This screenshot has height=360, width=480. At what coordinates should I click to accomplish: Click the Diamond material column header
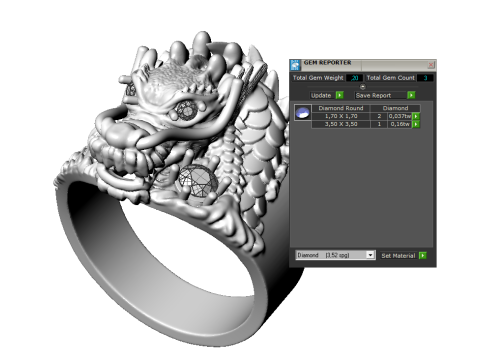395,108
